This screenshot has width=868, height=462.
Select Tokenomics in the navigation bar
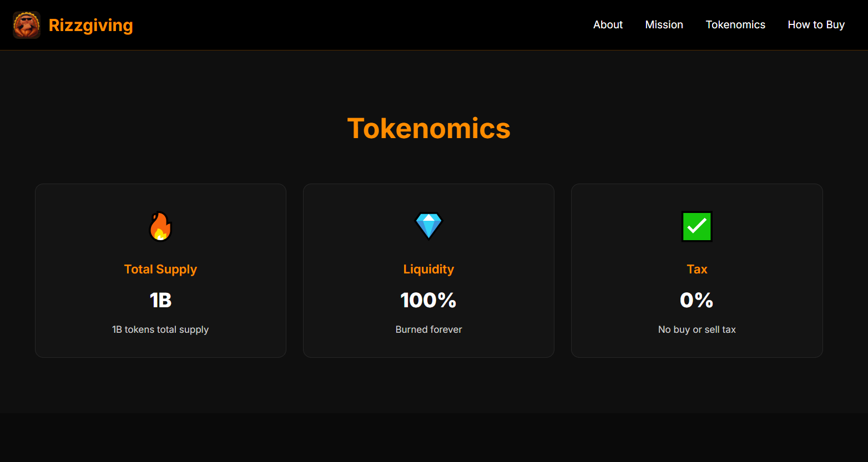tap(735, 25)
